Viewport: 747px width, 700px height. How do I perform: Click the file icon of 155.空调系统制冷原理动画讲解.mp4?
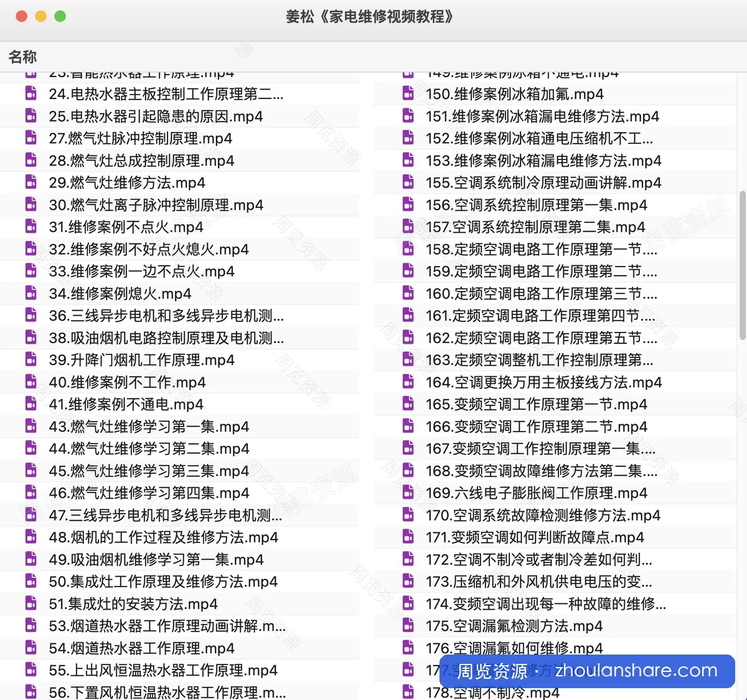coord(408,182)
